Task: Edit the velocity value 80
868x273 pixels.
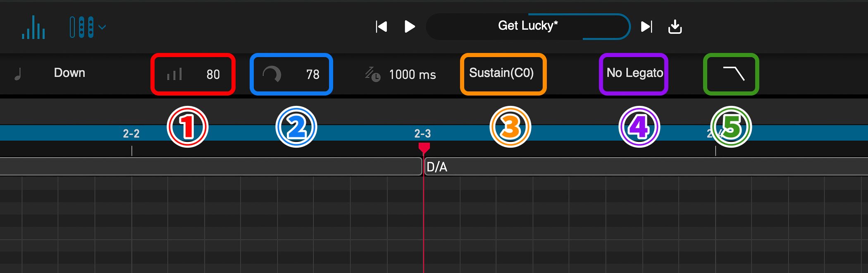Action: [x=213, y=74]
